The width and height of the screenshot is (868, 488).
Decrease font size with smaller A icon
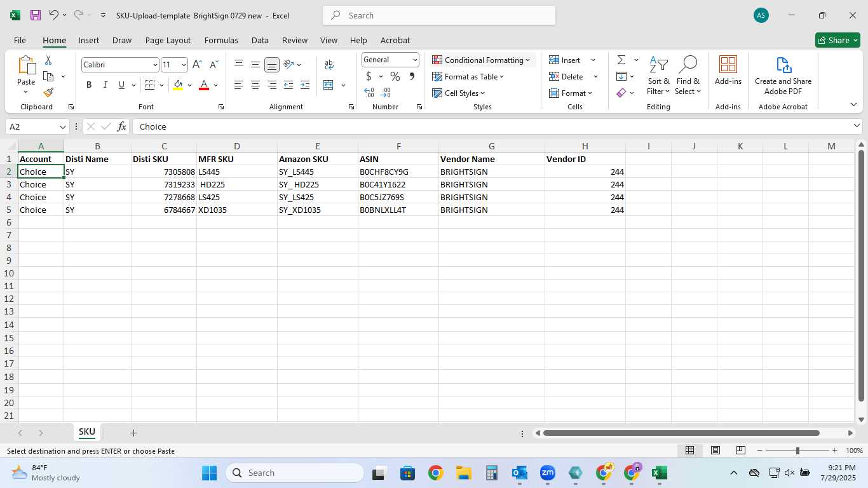click(x=214, y=65)
